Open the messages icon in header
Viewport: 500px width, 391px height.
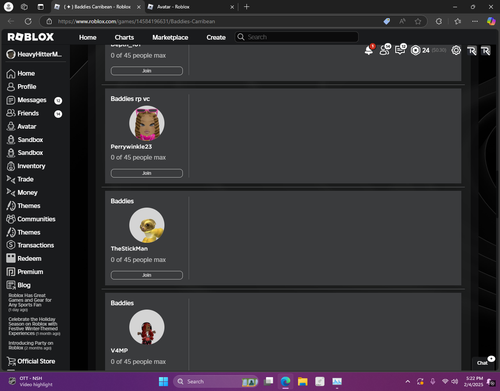[x=400, y=50]
